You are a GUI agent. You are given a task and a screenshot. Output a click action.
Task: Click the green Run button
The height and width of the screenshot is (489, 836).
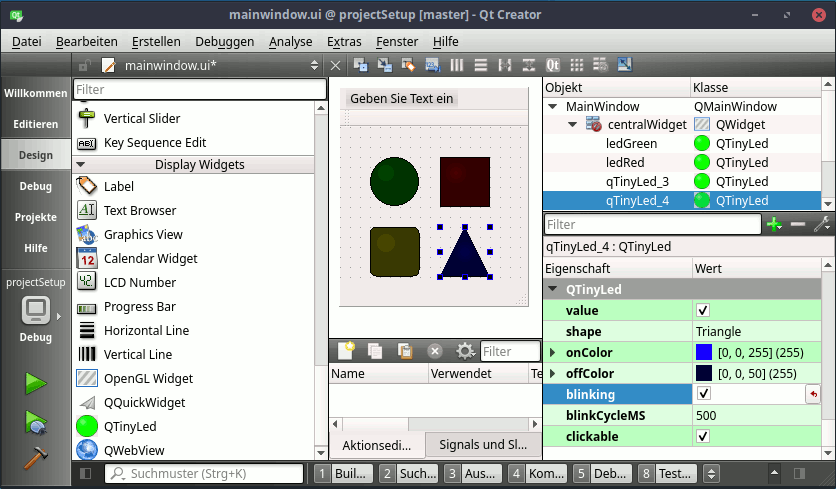click(x=36, y=383)
